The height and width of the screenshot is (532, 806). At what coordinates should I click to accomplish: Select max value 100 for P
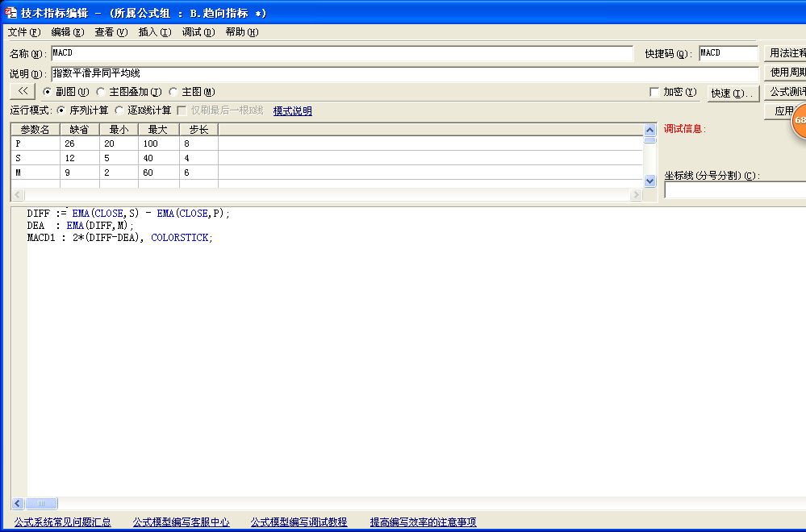(159, 143)
